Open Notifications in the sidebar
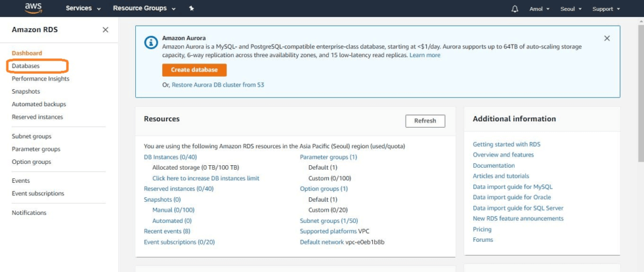The width and height of the screenshot is (644, 272). click(x=29, y=212)
